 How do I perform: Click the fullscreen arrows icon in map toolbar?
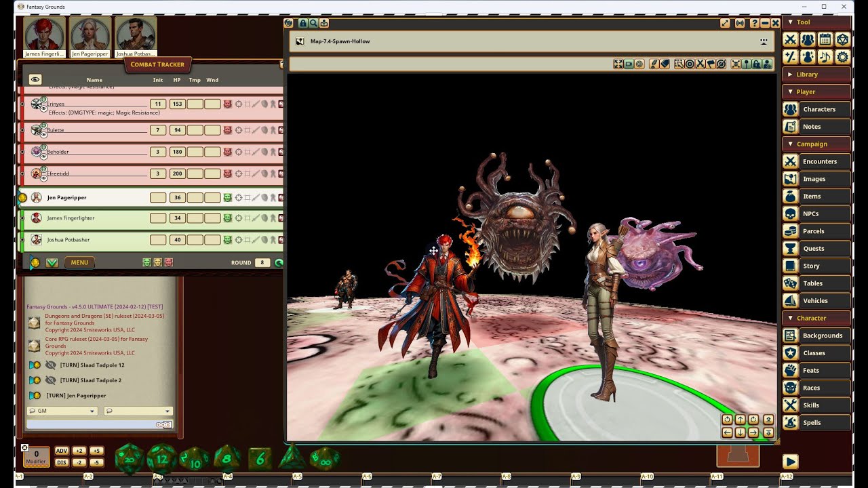618,64
